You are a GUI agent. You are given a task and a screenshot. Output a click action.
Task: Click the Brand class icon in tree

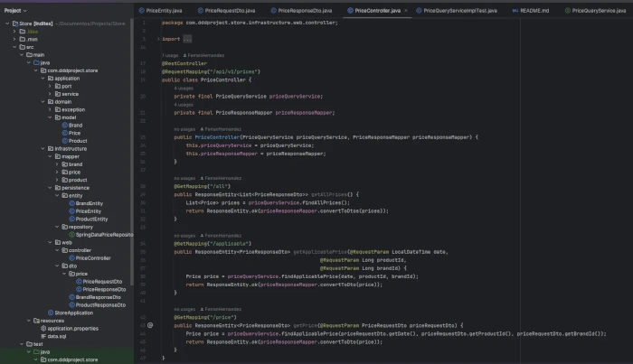(64, 125)
